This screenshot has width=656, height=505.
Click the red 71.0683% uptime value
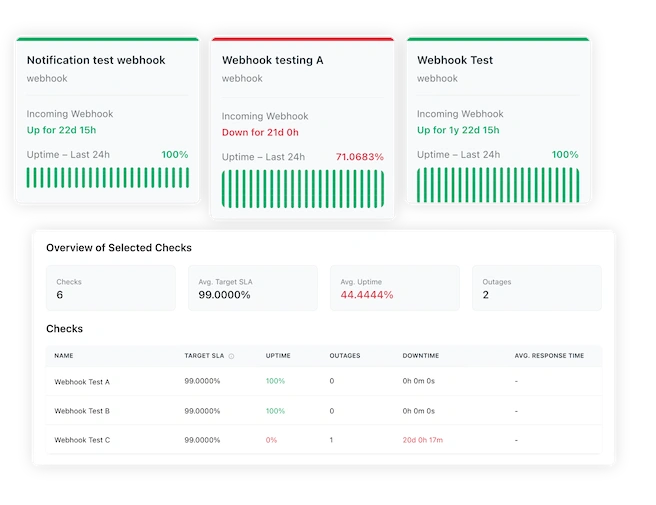pos(359,157)
